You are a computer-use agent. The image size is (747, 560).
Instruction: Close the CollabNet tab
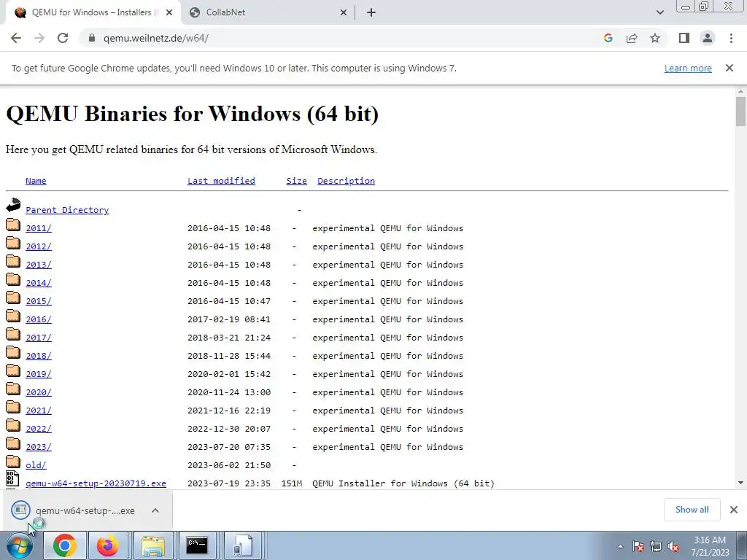344,12
